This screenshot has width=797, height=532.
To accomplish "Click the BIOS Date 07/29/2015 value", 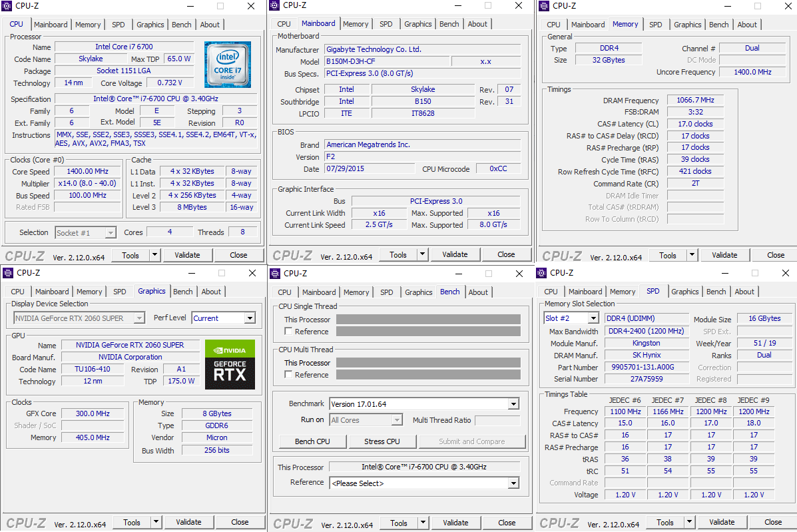I will [370, 168].
